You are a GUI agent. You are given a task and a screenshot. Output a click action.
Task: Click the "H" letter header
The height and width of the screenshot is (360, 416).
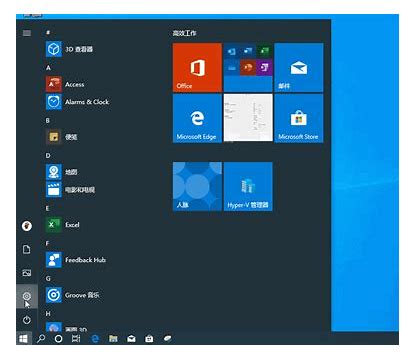coord(48,314)
